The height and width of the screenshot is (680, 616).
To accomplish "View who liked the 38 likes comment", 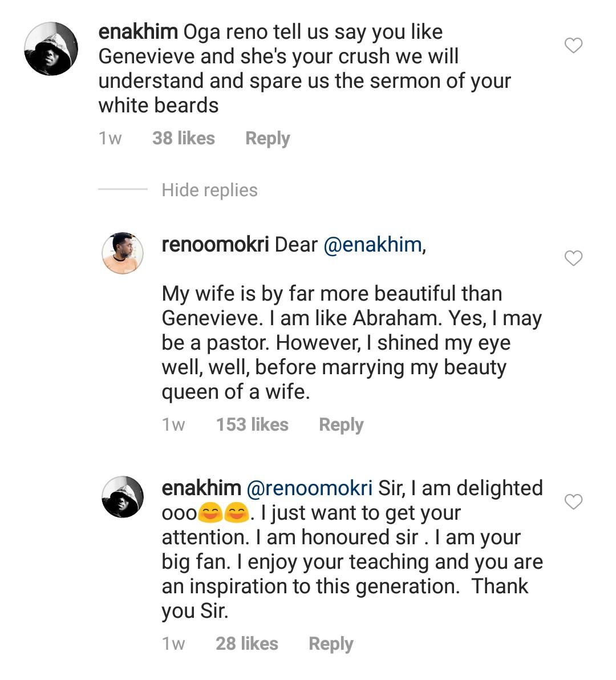I will (184, 139).
